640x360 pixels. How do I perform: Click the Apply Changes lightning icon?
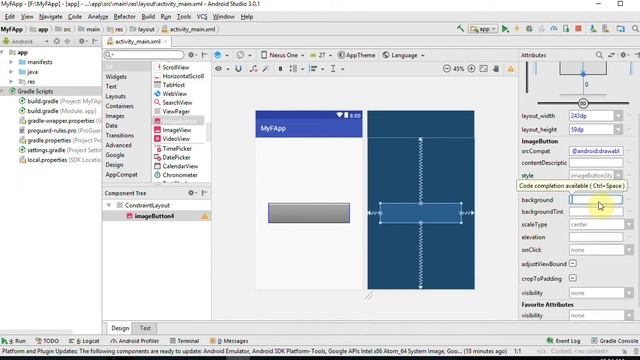click(517, 29)
